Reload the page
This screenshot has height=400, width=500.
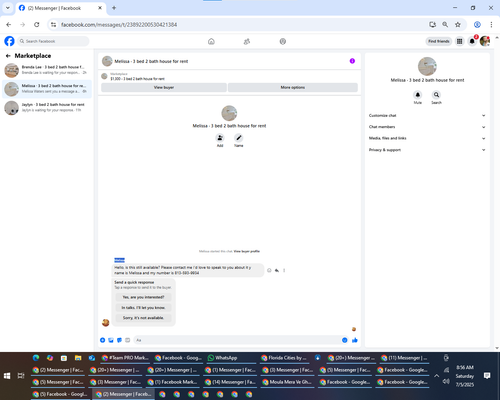pyautogui.click(x=37, y=24)
